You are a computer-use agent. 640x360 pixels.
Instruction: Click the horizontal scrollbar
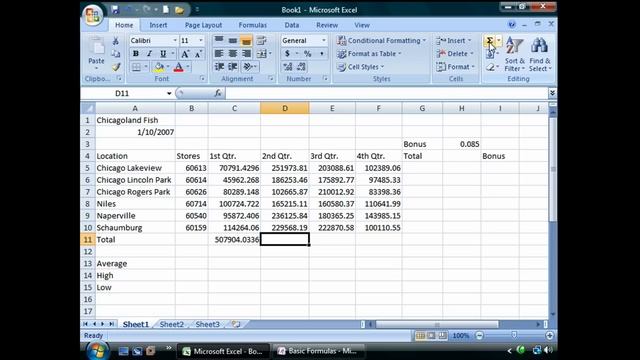(437, 324)
